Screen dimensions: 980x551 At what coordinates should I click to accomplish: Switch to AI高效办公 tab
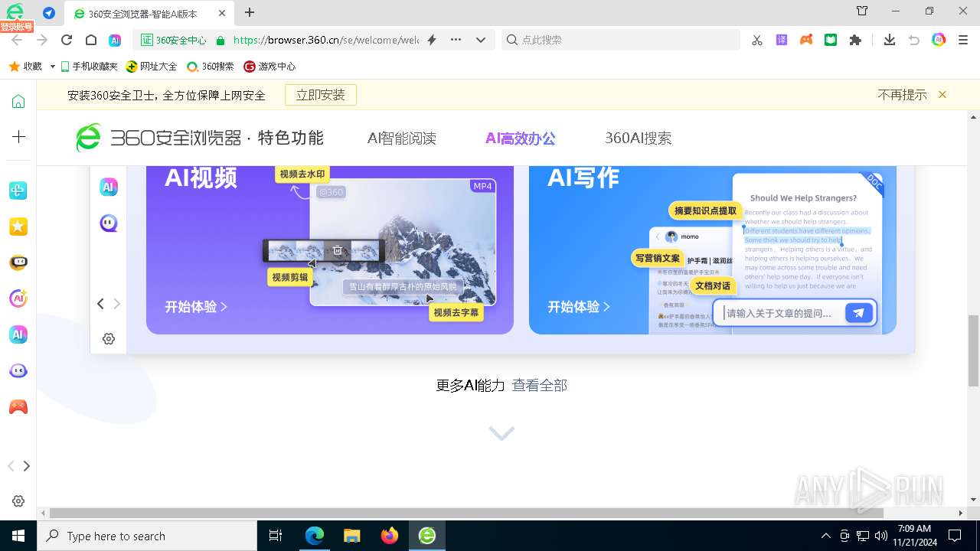(521, 139)
